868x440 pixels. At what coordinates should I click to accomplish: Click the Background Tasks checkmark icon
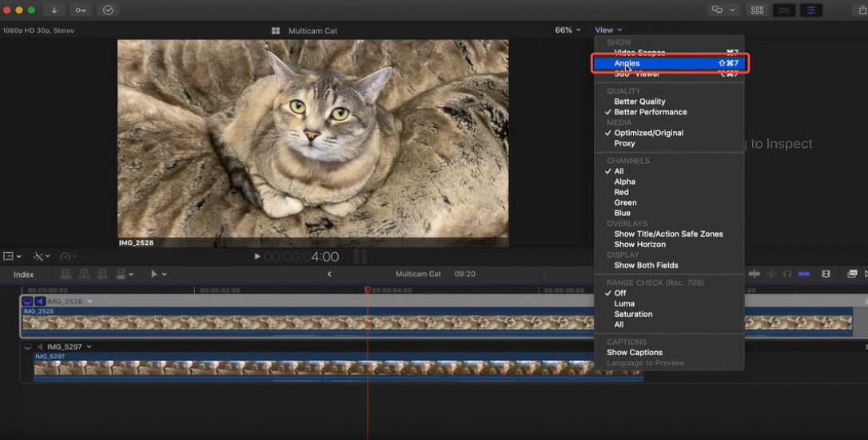coord(108,10)
